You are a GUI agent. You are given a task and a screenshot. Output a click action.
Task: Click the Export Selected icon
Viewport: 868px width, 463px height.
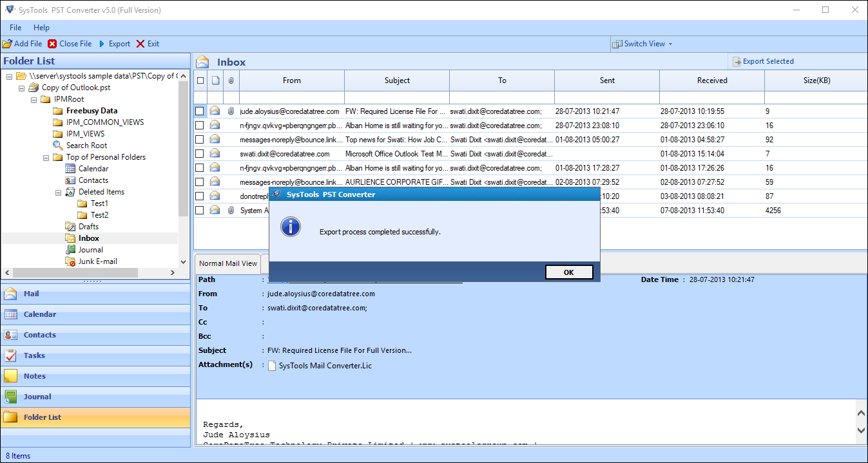737,61
